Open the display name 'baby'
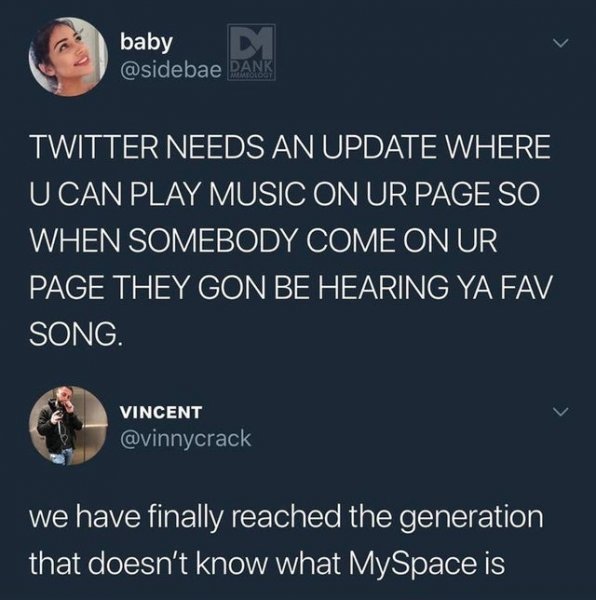The width and height of the screenshot is (596, 600). click(x=146, y=43)
